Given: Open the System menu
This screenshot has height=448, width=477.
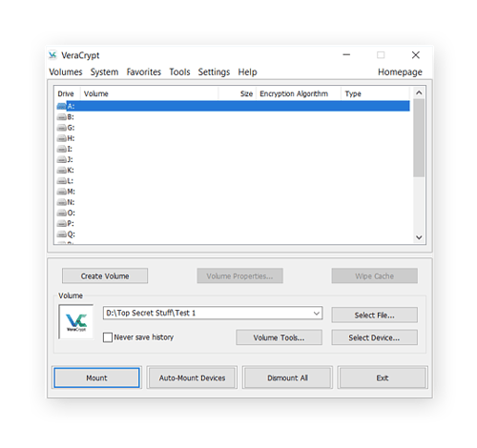Looking at the screenshot, I should coord(104,72).
